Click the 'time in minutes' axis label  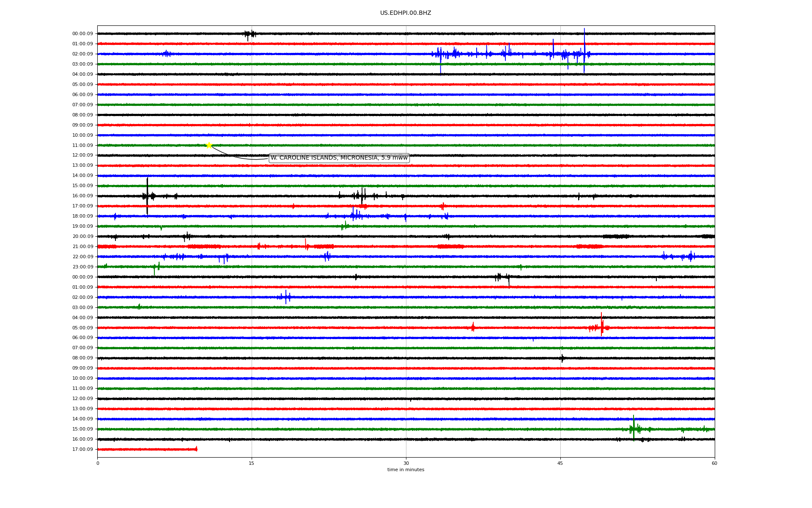[405, 470]
